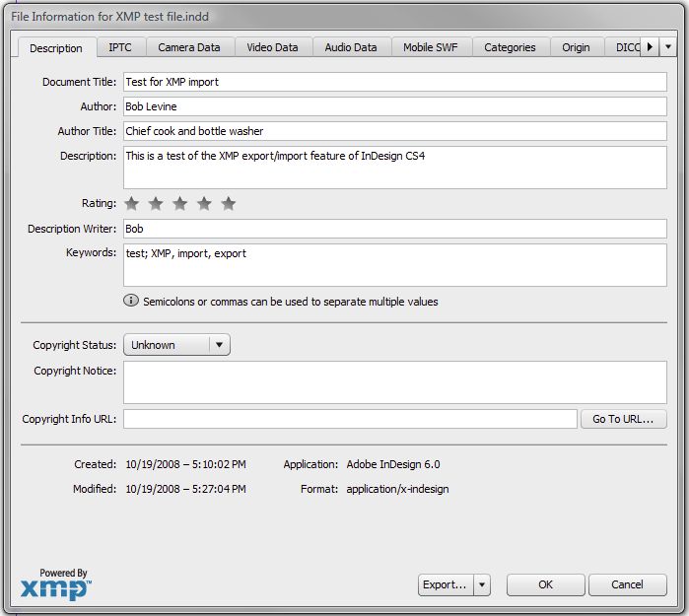Open the Origin tab
Viewport: 689px width, 616px height.
coord(576,47)
